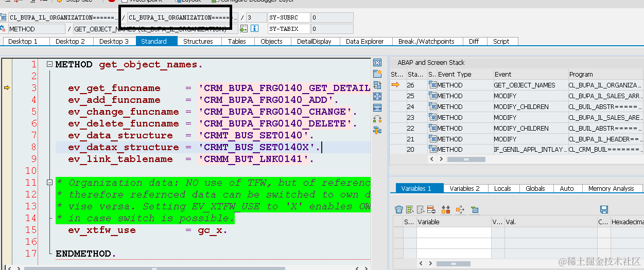Screen dimensions: 644x270
Task: Click the first green sheet icon in Variables toolbar
Action: pyautogui.click(x=410, y=209)
